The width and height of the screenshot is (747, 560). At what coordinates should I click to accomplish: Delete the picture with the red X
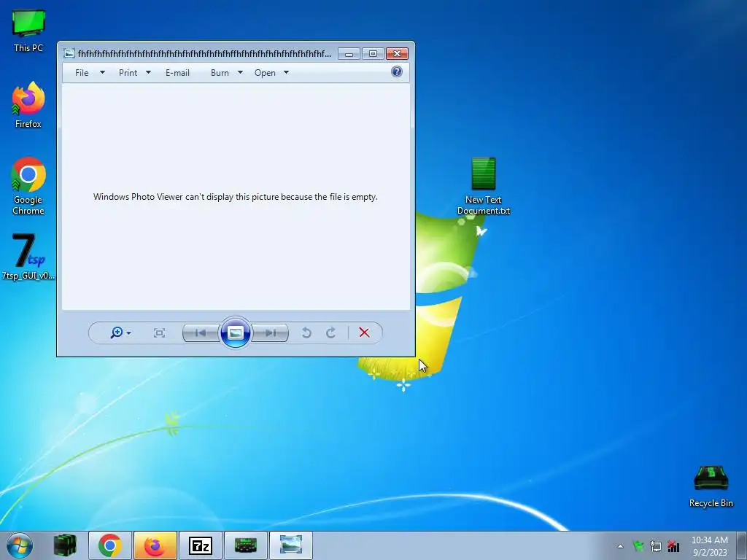coord(364,332)
